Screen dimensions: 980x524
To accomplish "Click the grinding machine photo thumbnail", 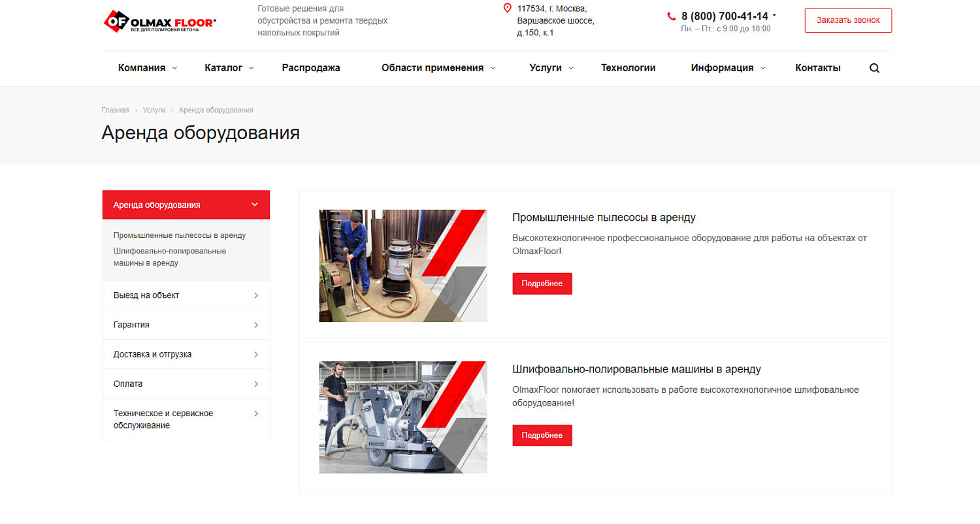I will pos(402,417).
